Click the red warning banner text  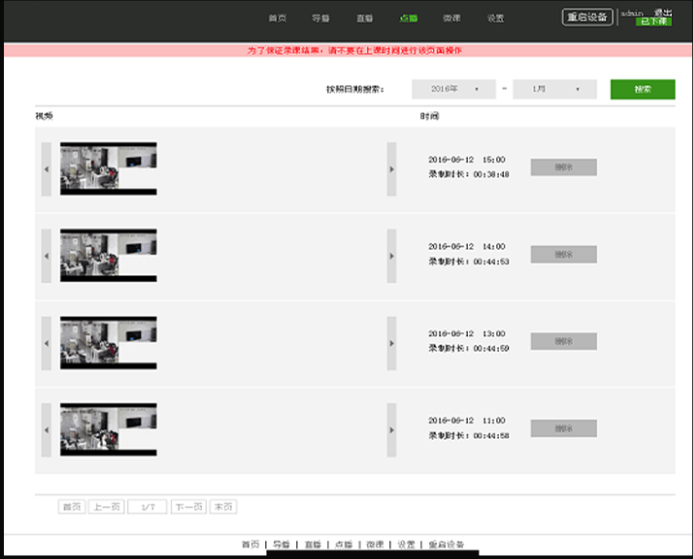(354, 50)
